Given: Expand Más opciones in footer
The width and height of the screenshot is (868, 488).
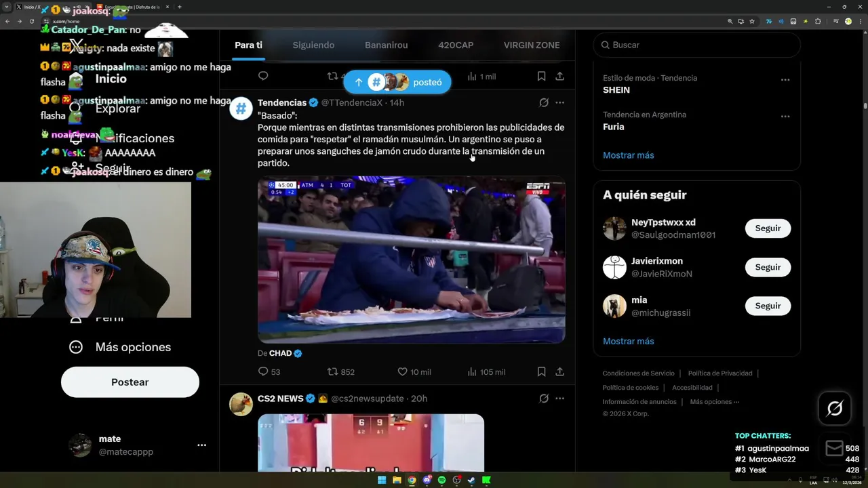Looking at the screenshot, I should click(x=714, y=402).
